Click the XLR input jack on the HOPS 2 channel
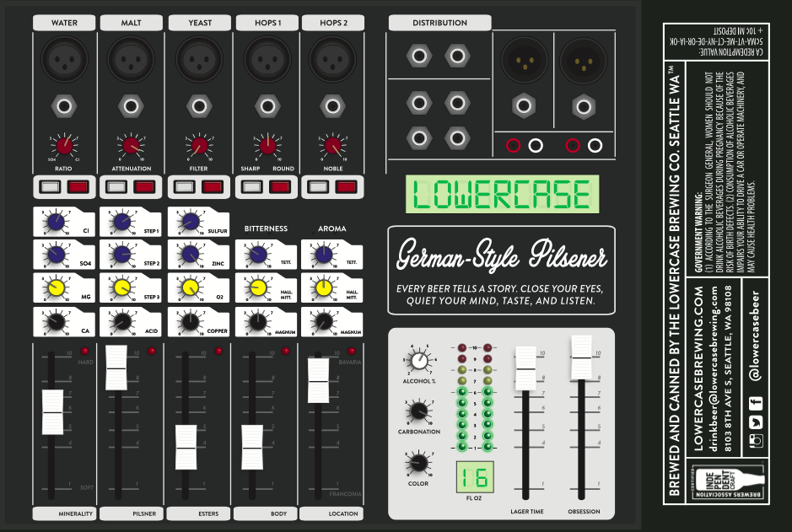Image resolution: width=792 pixels, height=532 pixels. click(332, 59)
